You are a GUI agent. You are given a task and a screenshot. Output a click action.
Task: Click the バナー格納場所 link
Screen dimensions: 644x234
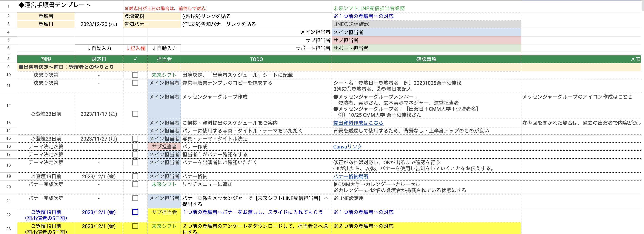coord(351,176)
